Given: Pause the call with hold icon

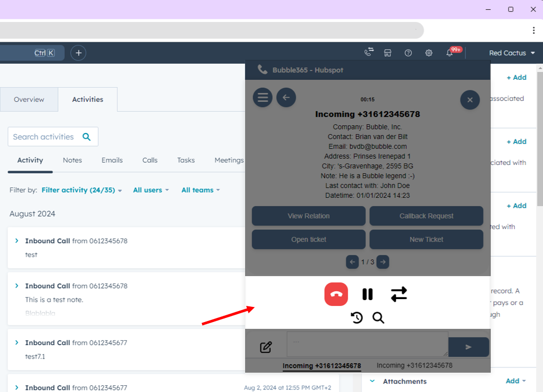Looking at the screenshot, I should [367, 294].
